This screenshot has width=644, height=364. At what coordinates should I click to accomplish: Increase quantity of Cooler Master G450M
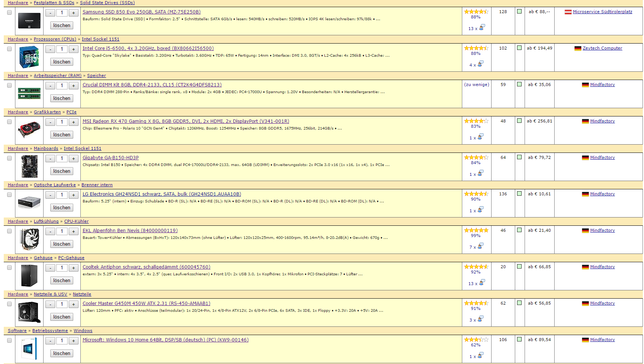point(74,304)
